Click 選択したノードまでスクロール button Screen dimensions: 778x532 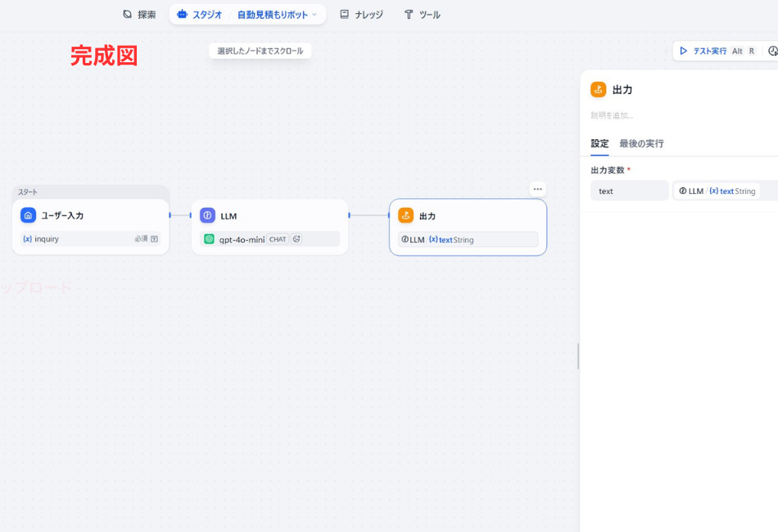[x=260, y=51]
